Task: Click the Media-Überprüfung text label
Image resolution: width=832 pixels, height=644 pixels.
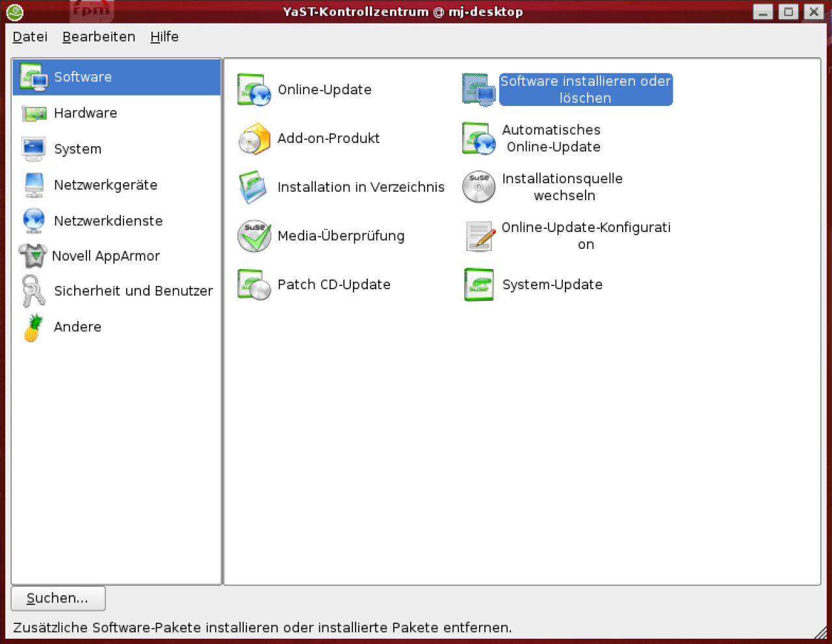Action: (341, 236)
